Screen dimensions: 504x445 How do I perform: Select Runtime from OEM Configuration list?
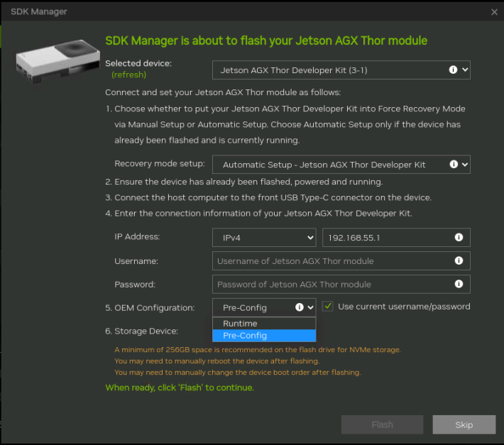pyautogui.click(x=264, y=324)
